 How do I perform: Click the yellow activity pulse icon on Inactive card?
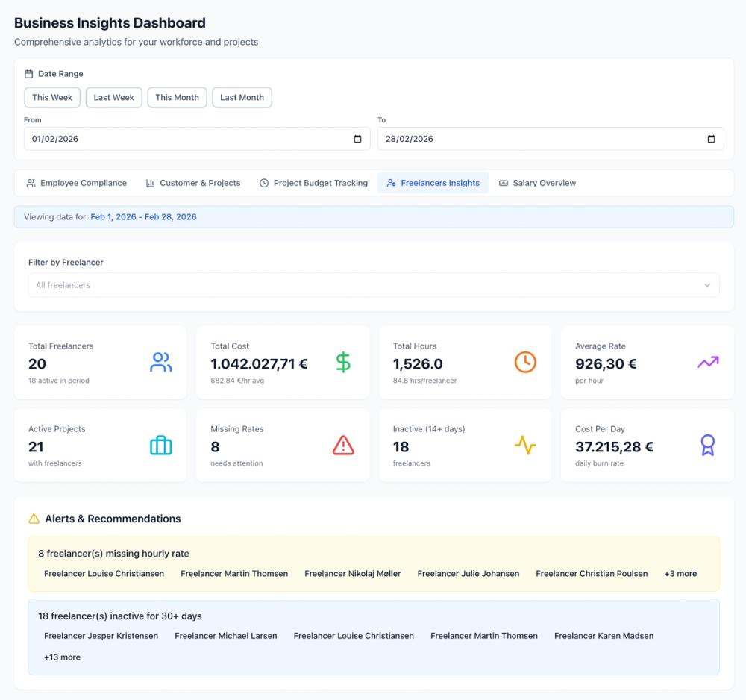click(x=525, y=446)
